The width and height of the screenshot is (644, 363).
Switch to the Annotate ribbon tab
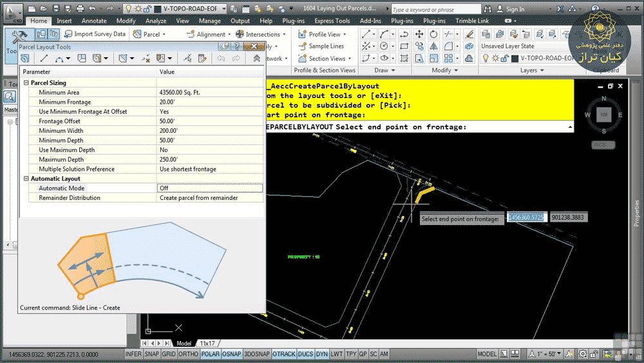[x=94, y=21]
